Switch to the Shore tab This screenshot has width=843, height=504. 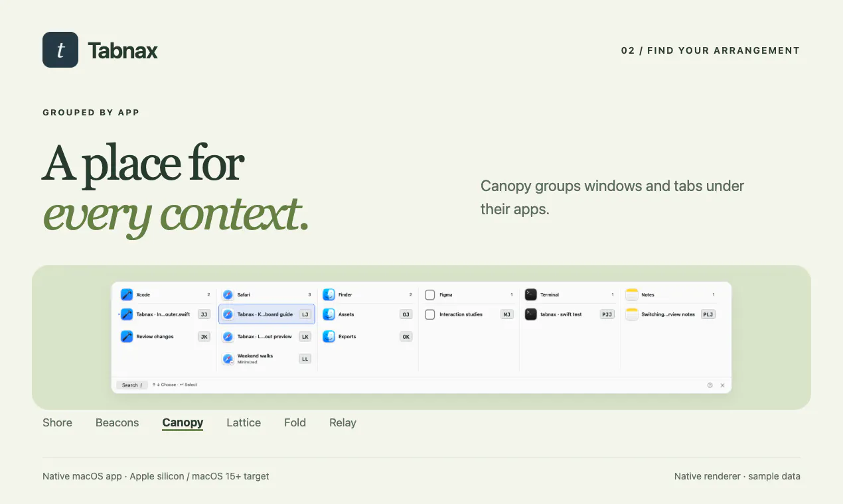[57, 422]
